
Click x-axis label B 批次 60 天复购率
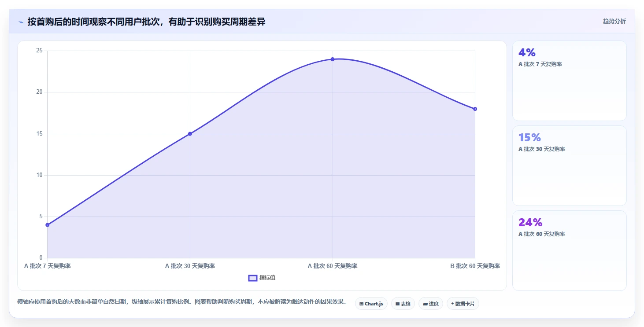tap(475, 266)
